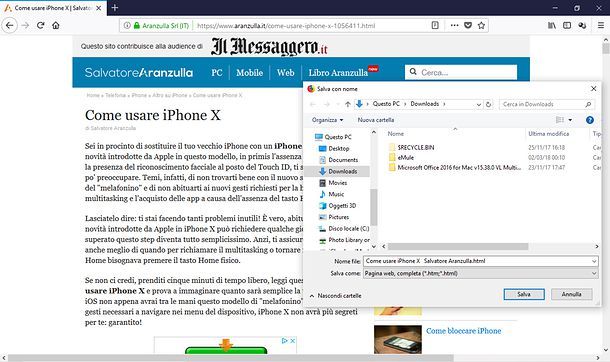The image size is (610, 362).
Task: Open site information icon in address bar
Action: pos(127,26)
